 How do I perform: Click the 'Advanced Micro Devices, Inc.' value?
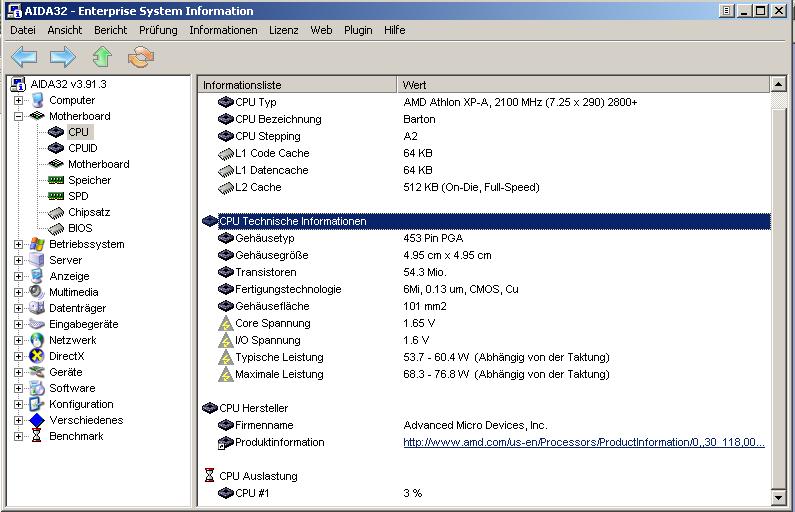(x=475, y=425)
